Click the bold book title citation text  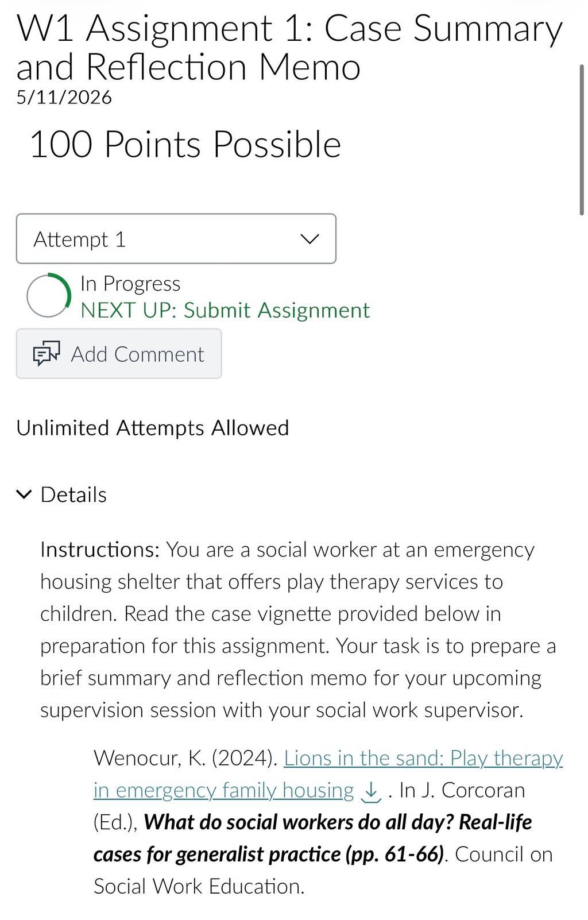coord(313,838)
